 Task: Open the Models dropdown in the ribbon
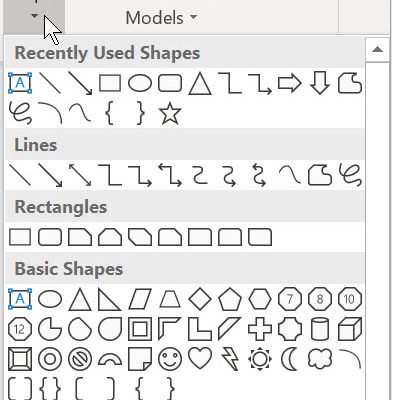click(161, 18)
